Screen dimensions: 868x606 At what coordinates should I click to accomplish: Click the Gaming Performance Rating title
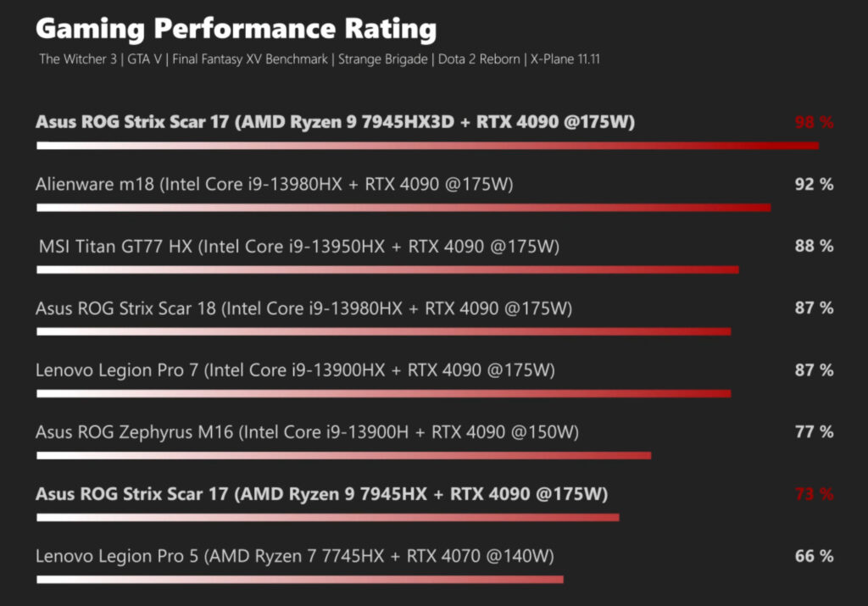coord(236,30)
